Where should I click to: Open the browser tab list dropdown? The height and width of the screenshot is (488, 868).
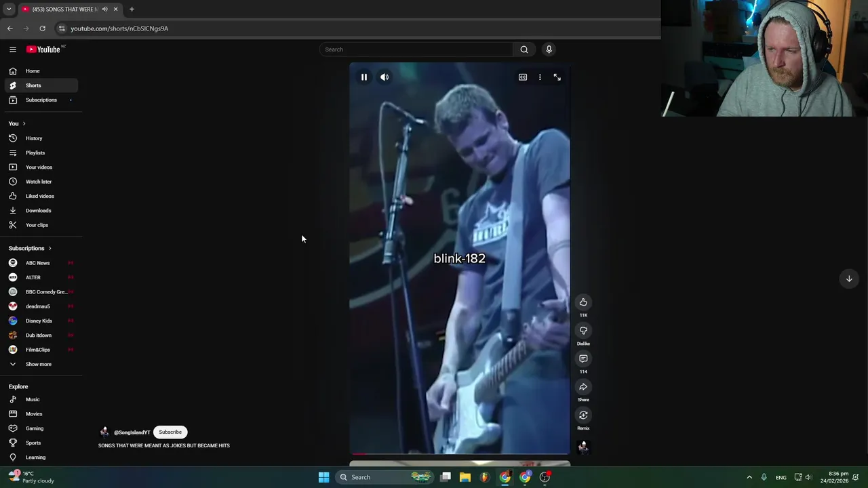click(8, 9)
